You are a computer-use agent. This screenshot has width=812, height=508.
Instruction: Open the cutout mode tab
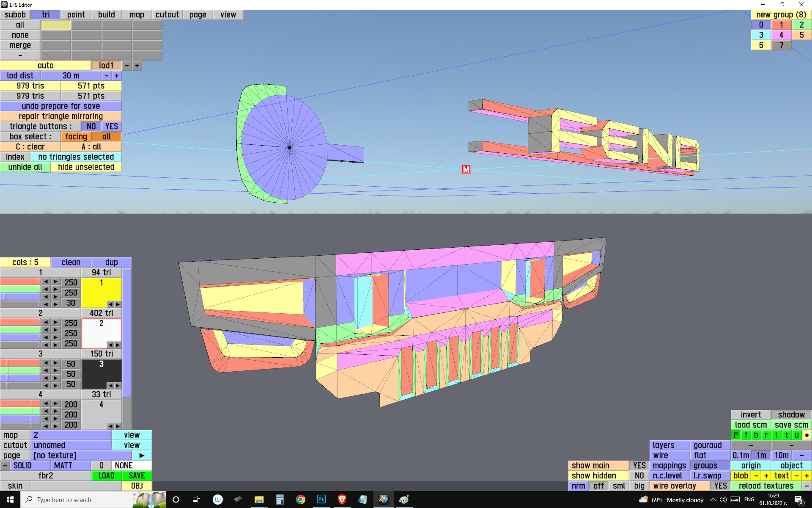coord(167,15)
